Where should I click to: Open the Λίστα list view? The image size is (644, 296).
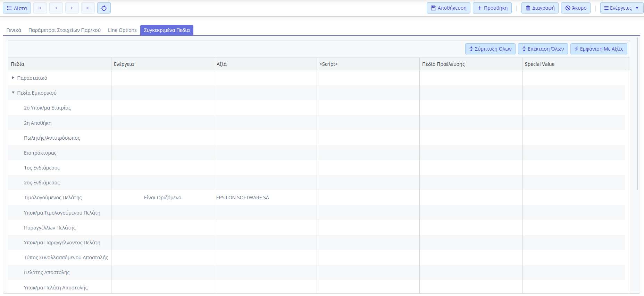click(17, 8)
